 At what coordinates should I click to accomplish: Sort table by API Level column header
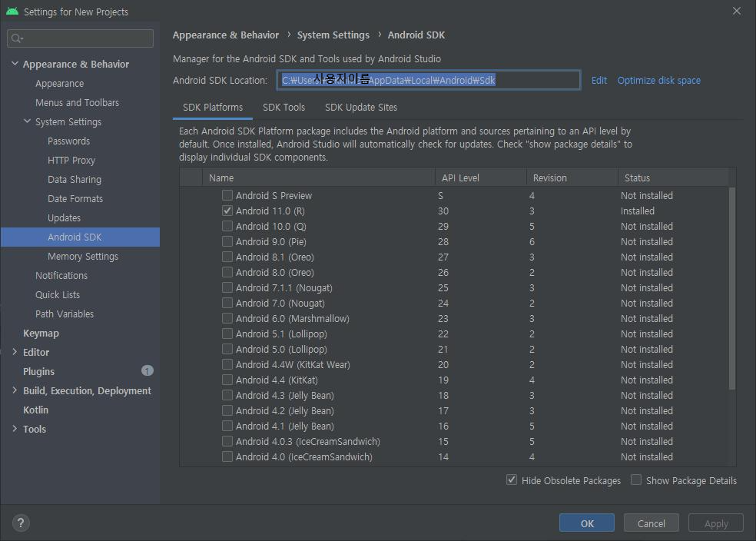pos(481,178)
